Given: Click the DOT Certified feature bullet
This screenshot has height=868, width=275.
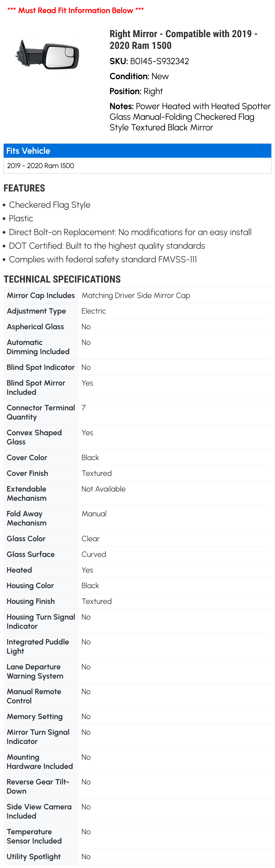Looking at the screenshot, I should point(107,246).
